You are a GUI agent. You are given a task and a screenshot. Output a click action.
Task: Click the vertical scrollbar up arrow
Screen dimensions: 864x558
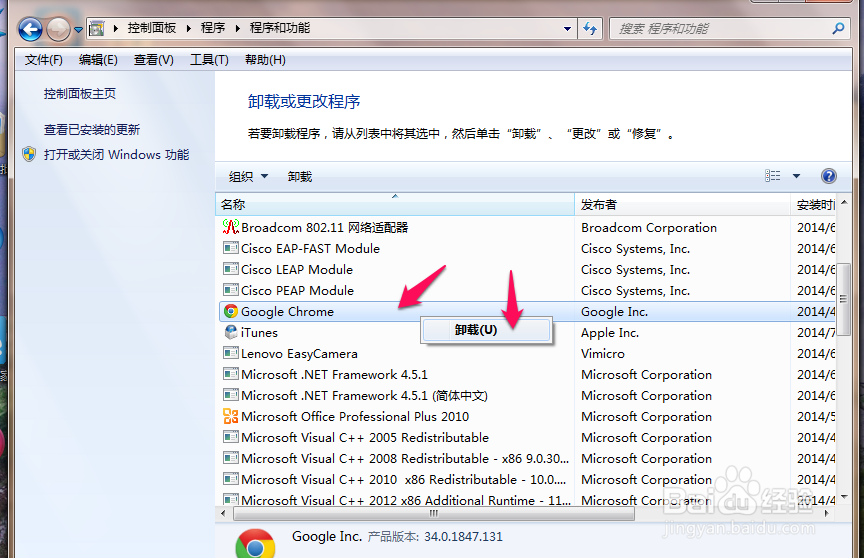pos(844,203)
